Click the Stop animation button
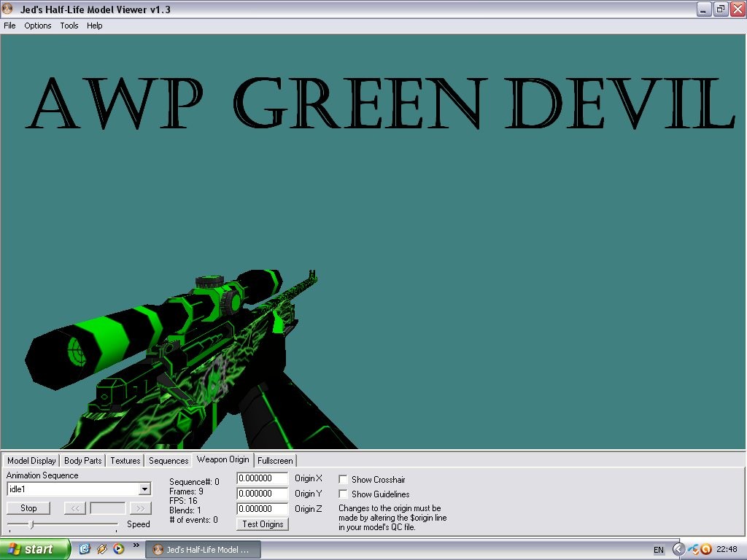Image resolution: width=747 pixels, height=560 pixels. pyautogui.click(x=28, y=508)
